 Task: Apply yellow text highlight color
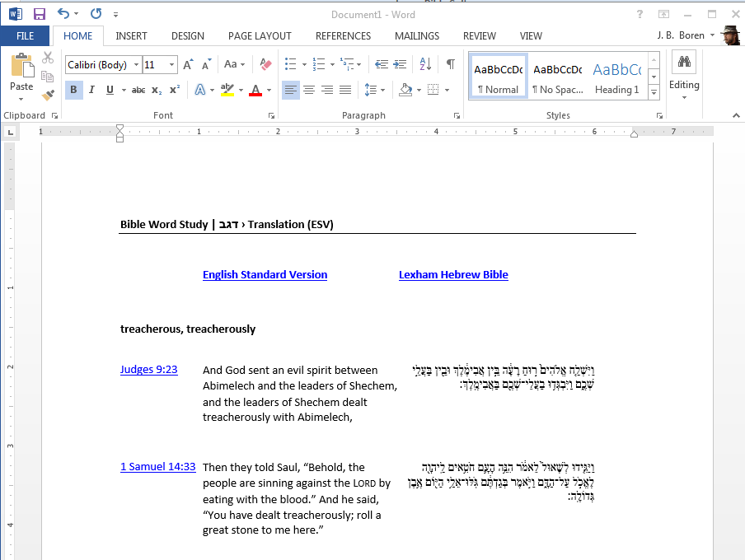point(227,90)
